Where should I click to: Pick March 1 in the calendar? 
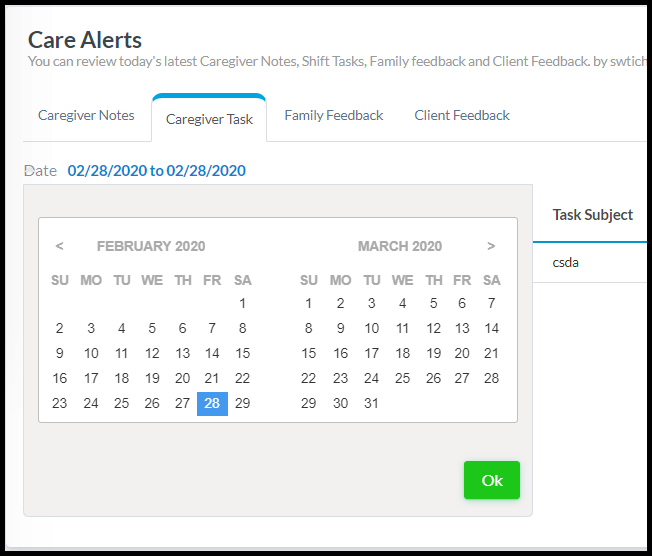[309, 304]
